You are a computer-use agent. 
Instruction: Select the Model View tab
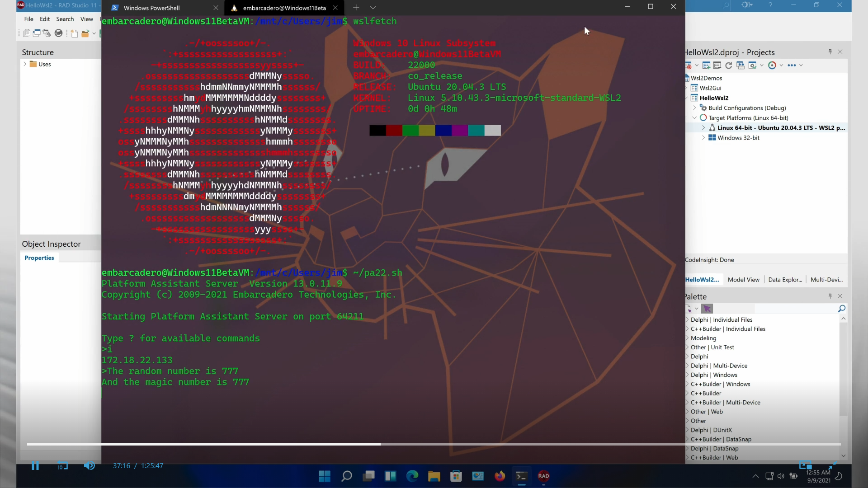[743, 280]
